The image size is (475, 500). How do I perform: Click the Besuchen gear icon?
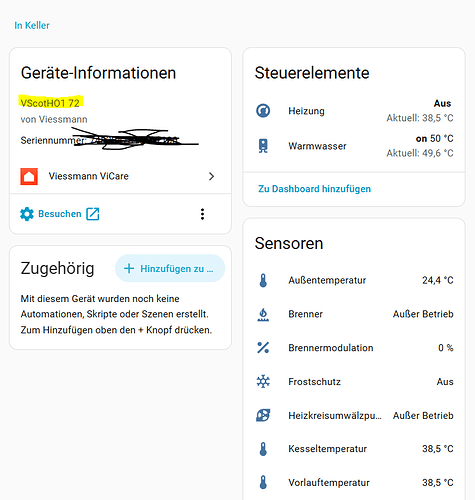[27, 214]
